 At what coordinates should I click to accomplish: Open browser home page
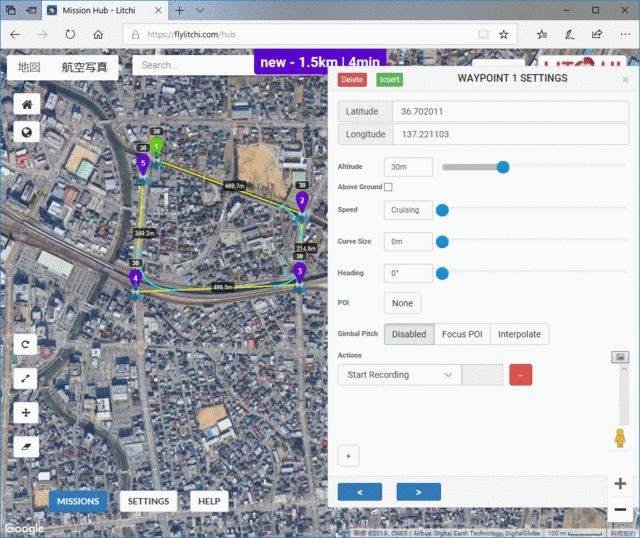98,34
